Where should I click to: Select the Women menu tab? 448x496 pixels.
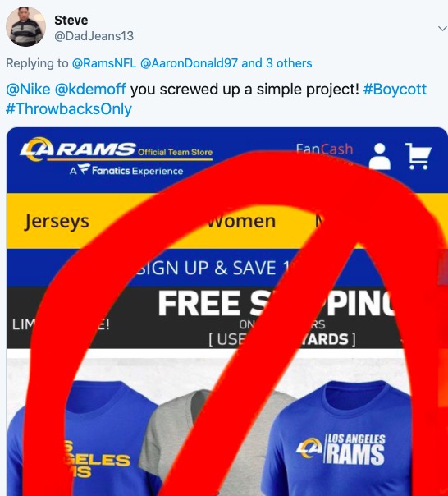[241, 221]
